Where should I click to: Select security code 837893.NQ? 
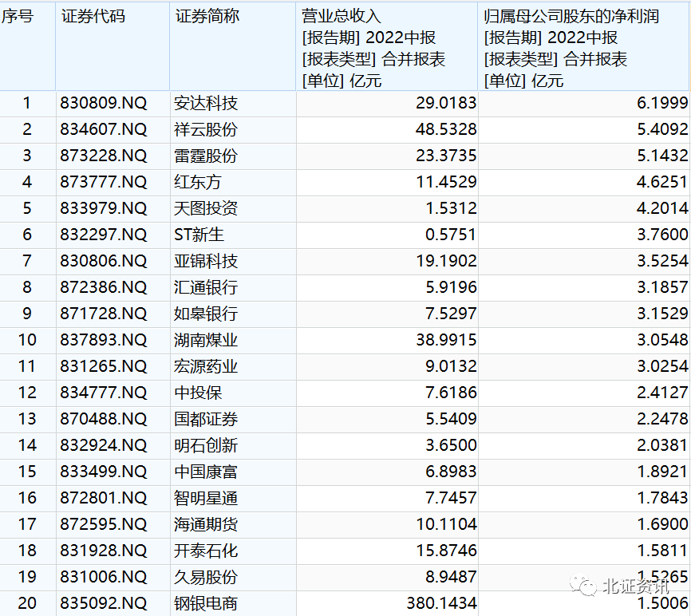coord(104,340)
